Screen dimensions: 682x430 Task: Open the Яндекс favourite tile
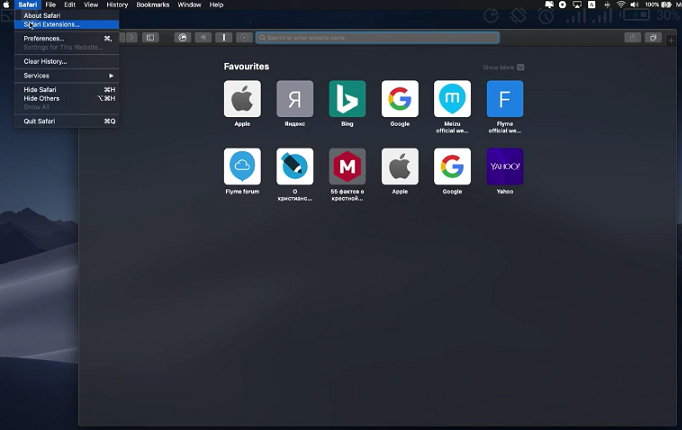[x=295, y=99]
